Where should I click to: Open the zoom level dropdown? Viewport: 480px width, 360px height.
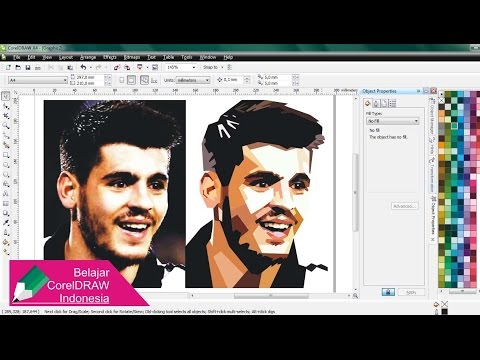click(194, 68)
